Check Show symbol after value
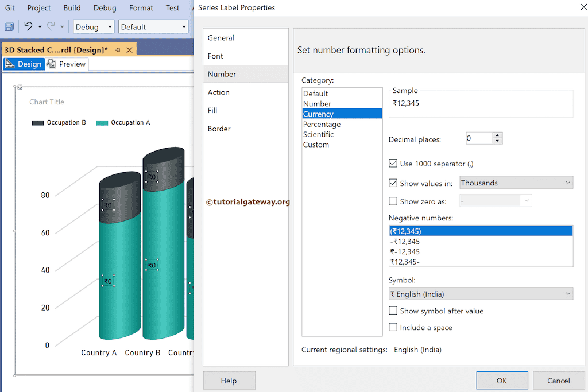 [393, 311]
